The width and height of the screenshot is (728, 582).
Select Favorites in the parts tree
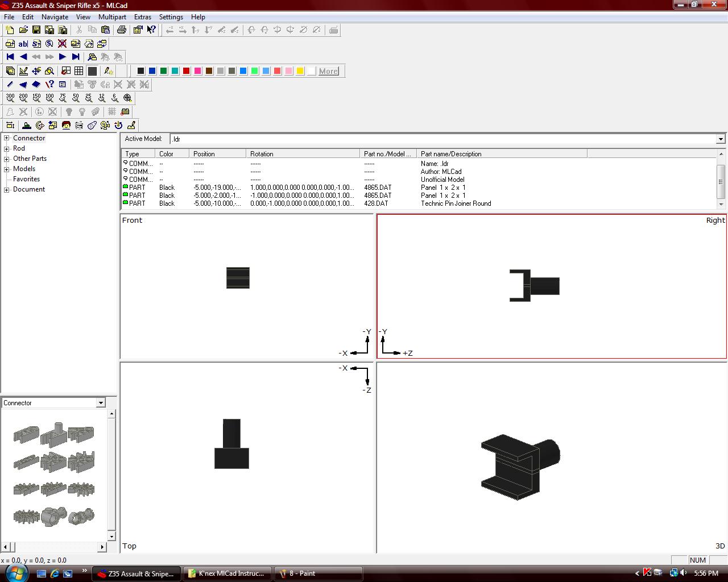tap(26, 179)
